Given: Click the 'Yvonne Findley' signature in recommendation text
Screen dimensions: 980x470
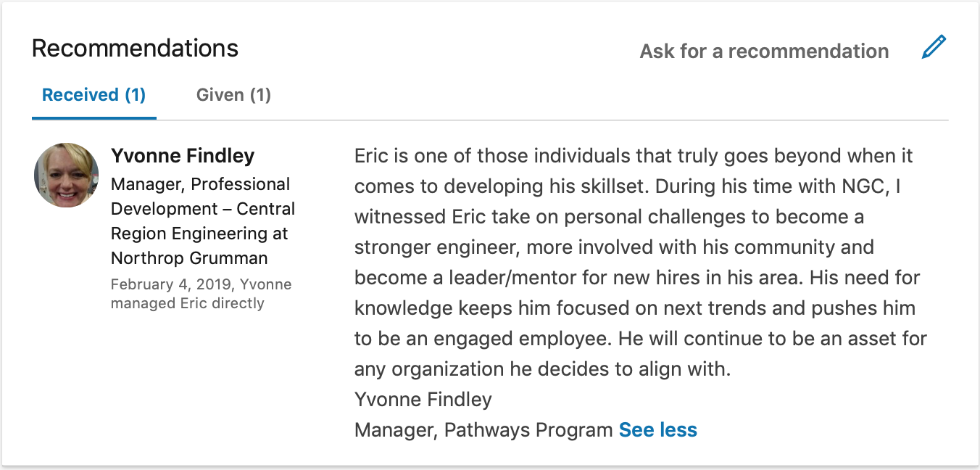Looking at the screenshot, I should (x=423, y=399).
